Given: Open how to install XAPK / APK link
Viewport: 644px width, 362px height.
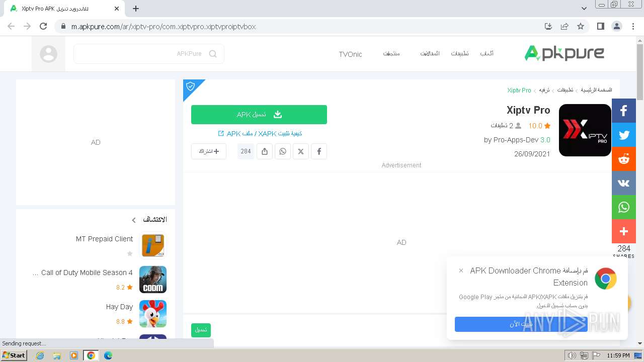Looking at the screenshot, I should click(260, 134).
